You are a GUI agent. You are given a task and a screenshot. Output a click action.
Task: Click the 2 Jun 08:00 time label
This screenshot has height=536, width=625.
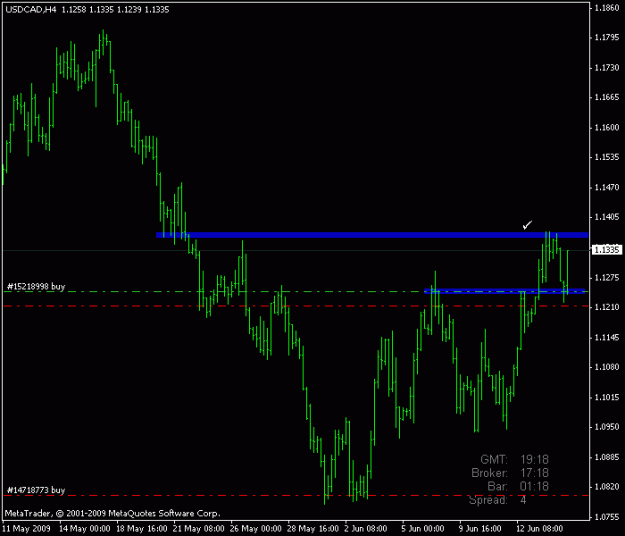click(x=366, y=529)
